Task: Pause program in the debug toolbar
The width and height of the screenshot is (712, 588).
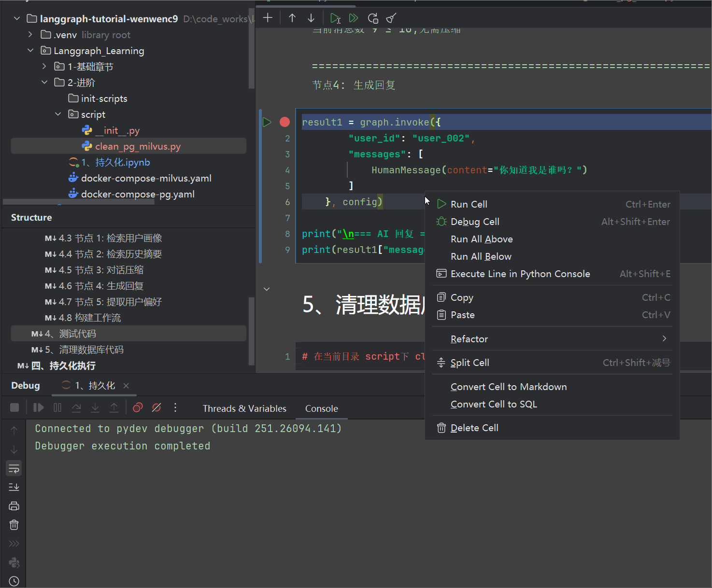Action: click(57, 407)
